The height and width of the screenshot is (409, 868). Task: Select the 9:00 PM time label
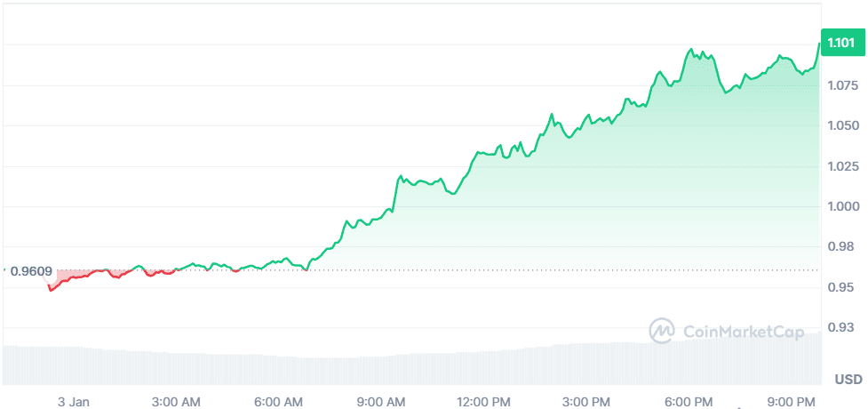click(793, 401)
